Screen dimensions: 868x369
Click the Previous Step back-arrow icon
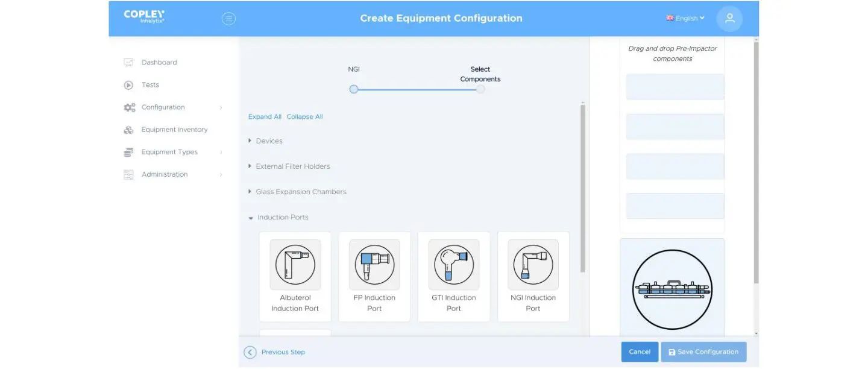click(x=250, y=352)
